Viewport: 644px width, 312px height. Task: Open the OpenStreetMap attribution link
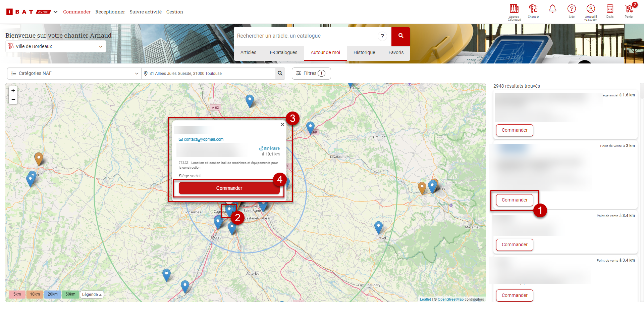pyautogui.click(x=450, y=299)
